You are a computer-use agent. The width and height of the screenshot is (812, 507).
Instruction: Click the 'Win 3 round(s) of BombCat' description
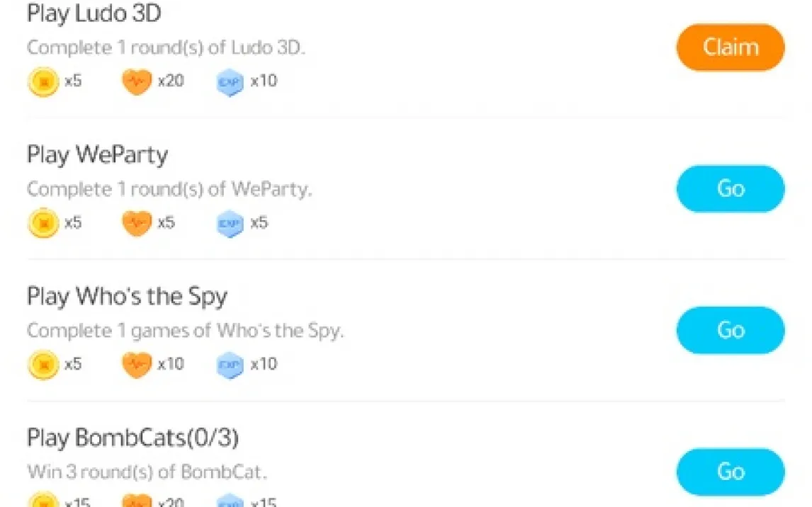tap(147, 472)
